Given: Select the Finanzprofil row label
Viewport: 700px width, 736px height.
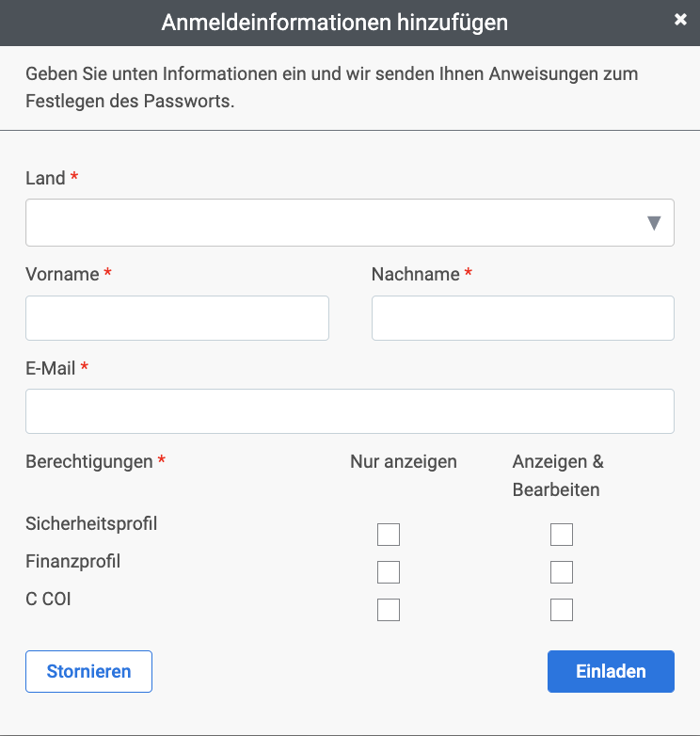Looking at the screenshot, I should (73, 561).
